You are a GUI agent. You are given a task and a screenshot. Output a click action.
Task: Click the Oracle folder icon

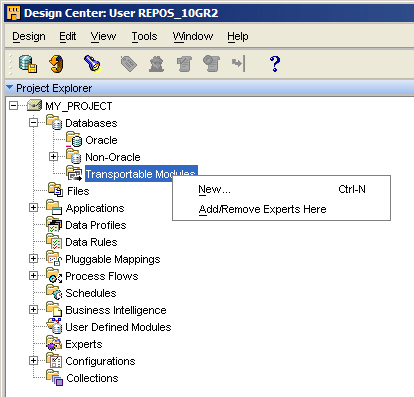point(74,139)
